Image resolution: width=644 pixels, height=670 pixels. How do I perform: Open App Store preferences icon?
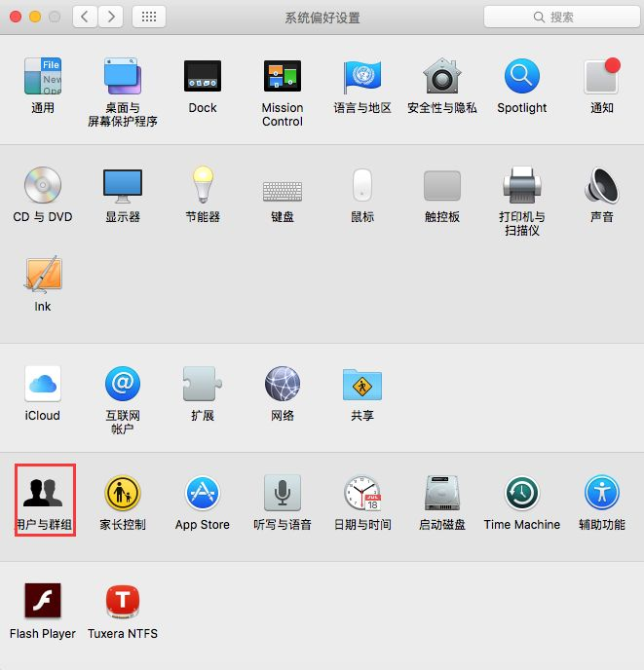pyautogui.click(x=203, y=493)
